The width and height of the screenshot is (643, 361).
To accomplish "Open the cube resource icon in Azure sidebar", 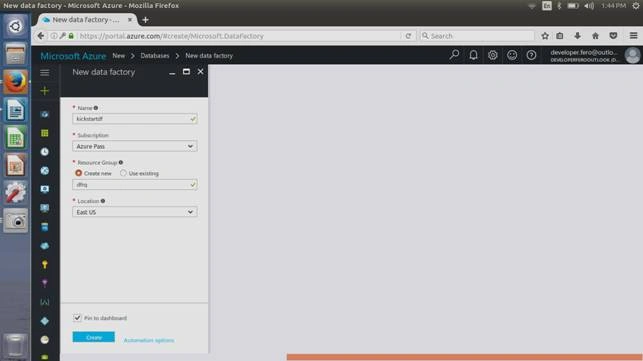I will (x=45, y=114).
